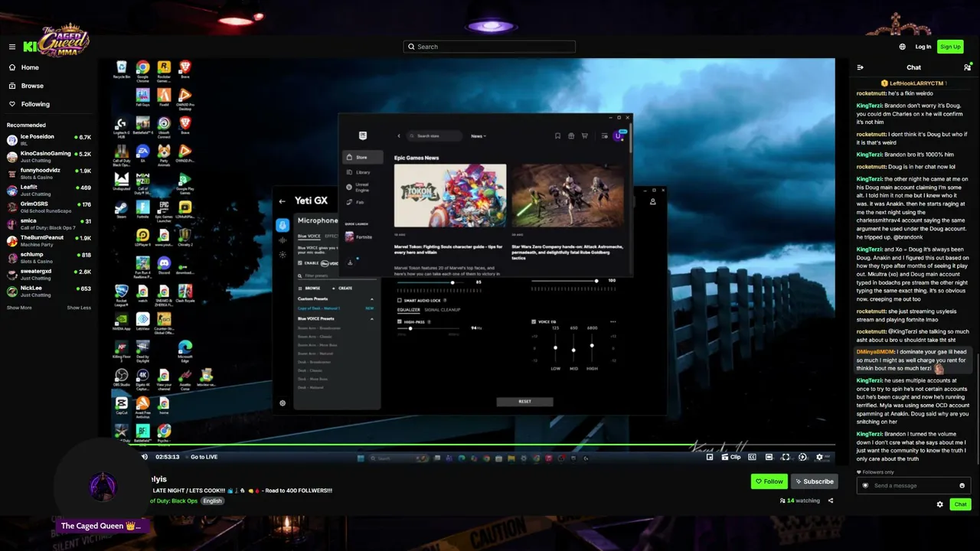
Task: Follow the channel with the green Follow button
Action: pos(769,481)
